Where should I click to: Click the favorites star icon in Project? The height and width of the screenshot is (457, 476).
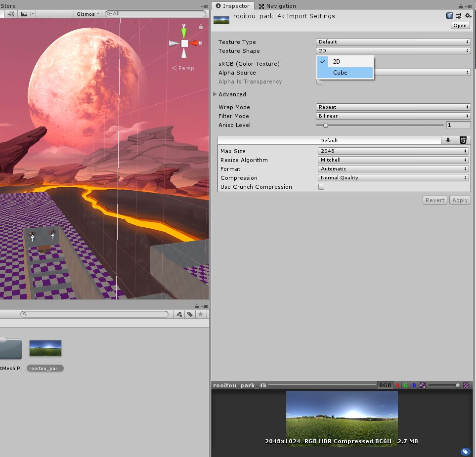200,314
